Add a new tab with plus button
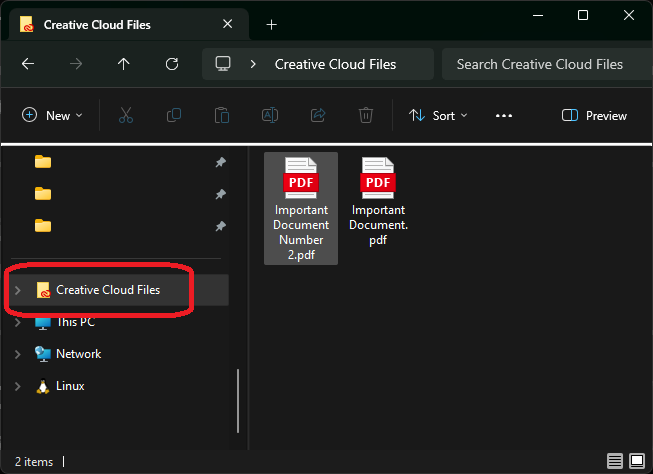653x474 pixels. pyautogui.click(x=272, y=25)
